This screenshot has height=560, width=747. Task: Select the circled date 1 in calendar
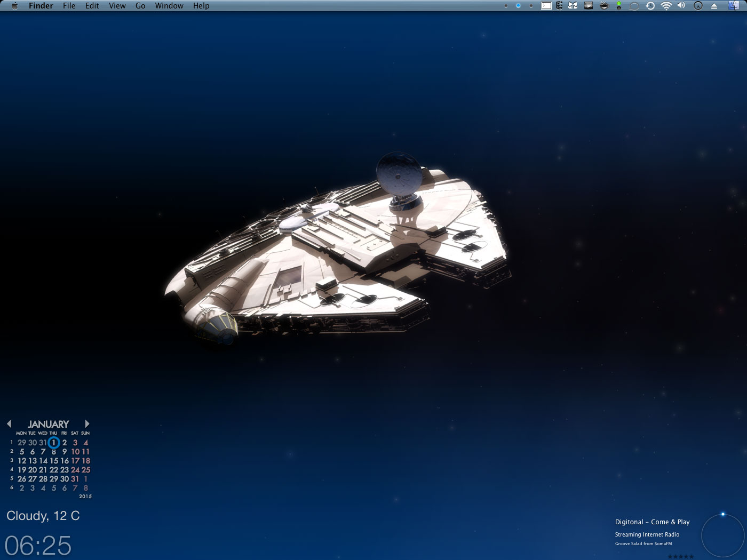(53, 442)
